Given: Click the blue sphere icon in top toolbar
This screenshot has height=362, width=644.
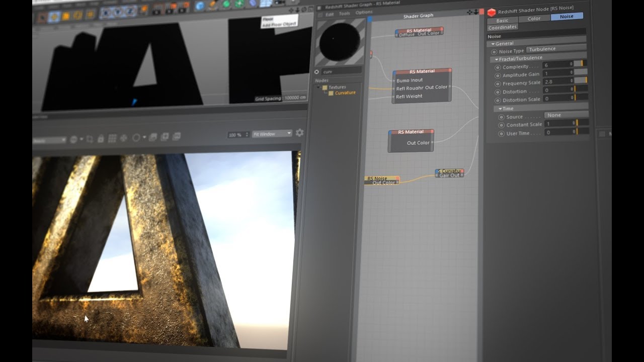Looking at the screenshot, I should (x=199, y=6).
